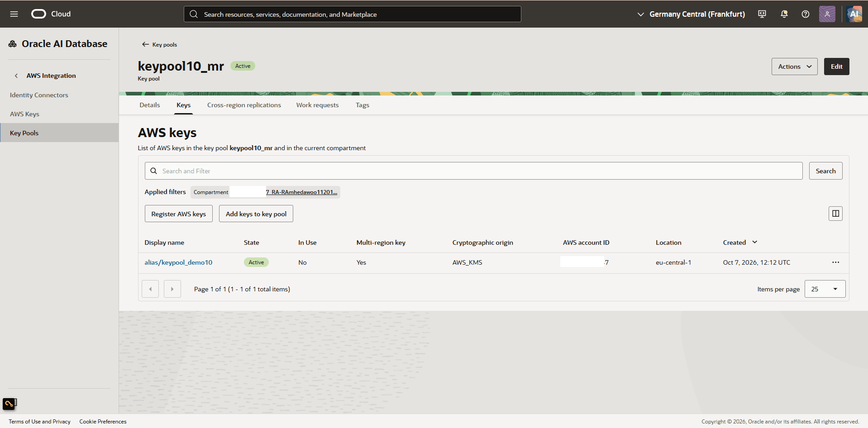Open the Cross-region replications tab
The image size is (868, 428).
[244, 105]
